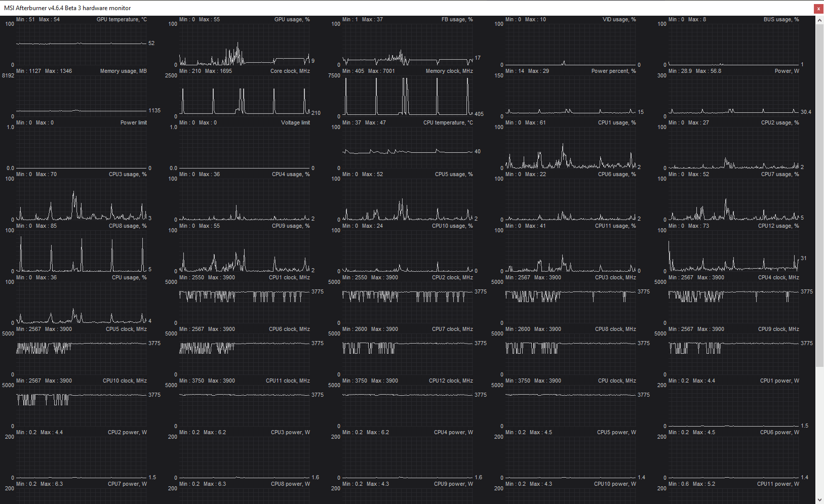This screenshot has width=824, height=504.
Task: Select the BUS usage graph
Action: [x=734, y=44]
